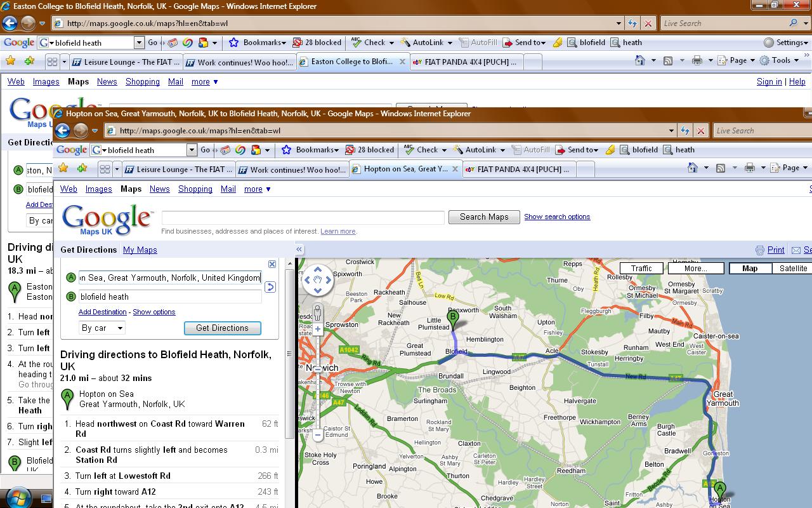Click Send to button in the front Google toolbar
This screenshot has width=812, height=508.
tap(576, 150)
